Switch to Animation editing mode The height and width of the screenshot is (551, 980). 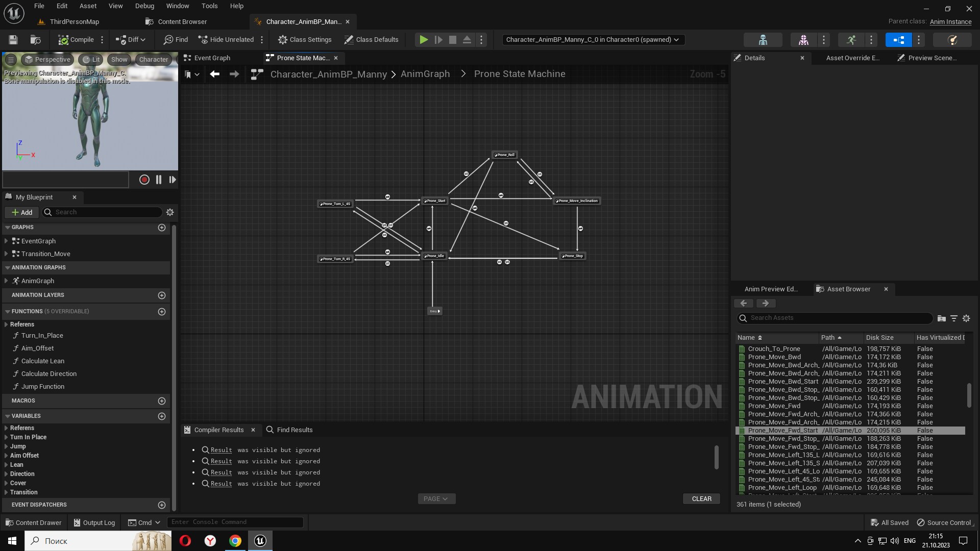coord(851,40)
